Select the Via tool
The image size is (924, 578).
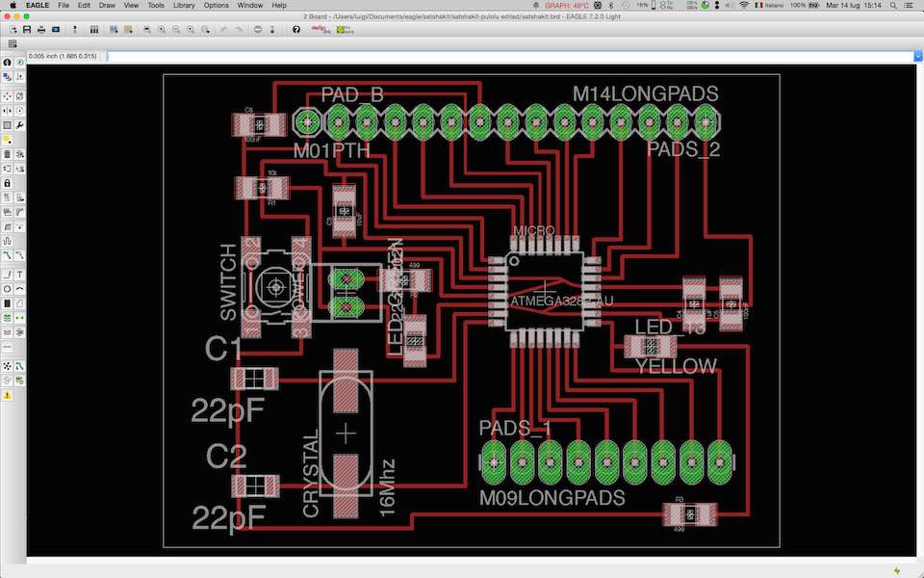tap(7, 317)
